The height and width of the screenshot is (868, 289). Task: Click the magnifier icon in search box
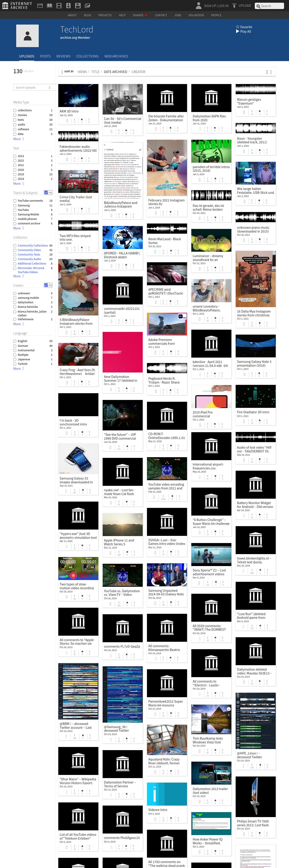(x=258, y=6)
